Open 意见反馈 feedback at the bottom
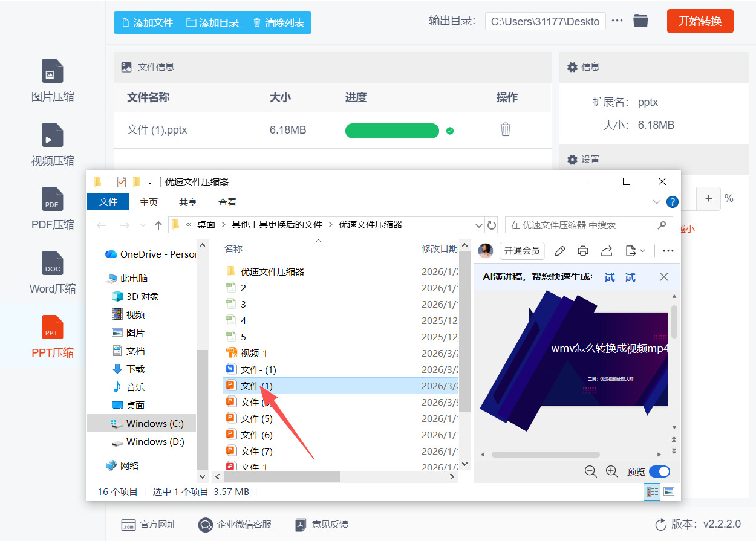Viewport: 756px width, 541px height. 321,525
